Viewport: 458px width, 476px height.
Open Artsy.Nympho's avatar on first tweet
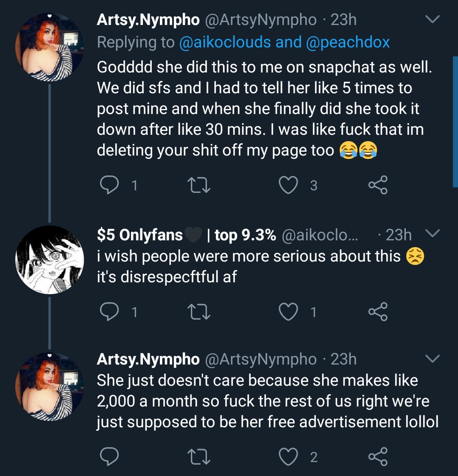click(x=50, y=47)
